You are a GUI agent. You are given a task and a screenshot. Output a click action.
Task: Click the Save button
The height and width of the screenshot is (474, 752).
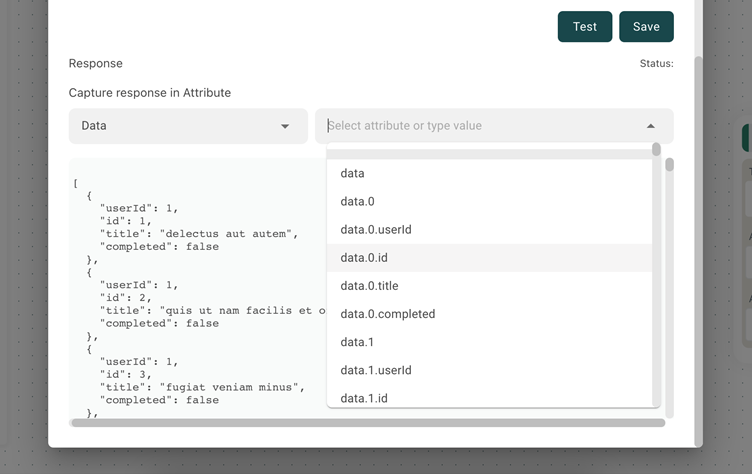[646, 27]
